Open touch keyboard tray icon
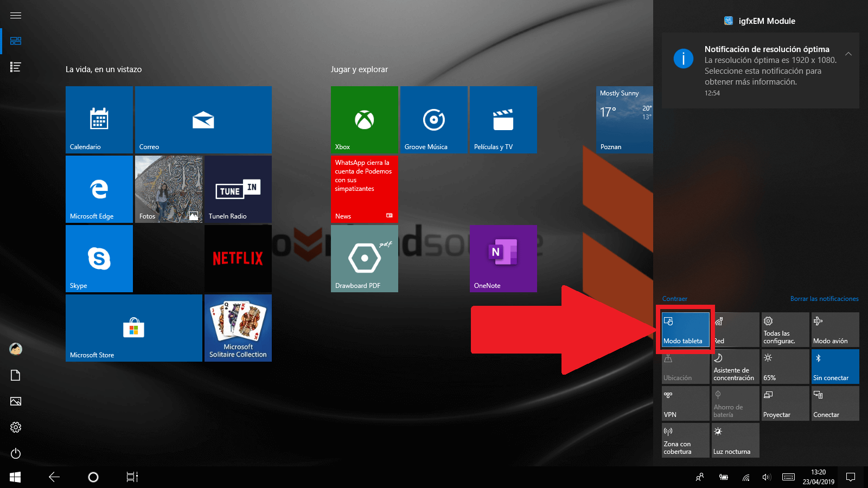This screenshot has width=868, height=488. pyautogui.click(x=788, y=477)
